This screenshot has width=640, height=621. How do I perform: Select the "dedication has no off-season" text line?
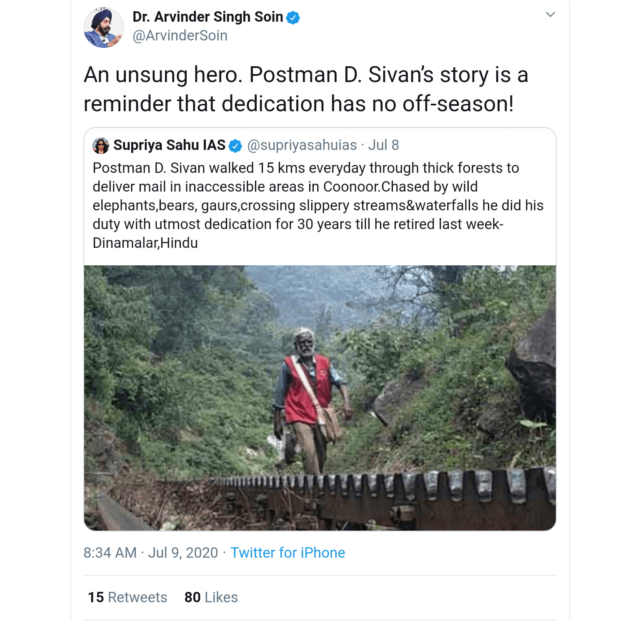(x=306, y=104)
